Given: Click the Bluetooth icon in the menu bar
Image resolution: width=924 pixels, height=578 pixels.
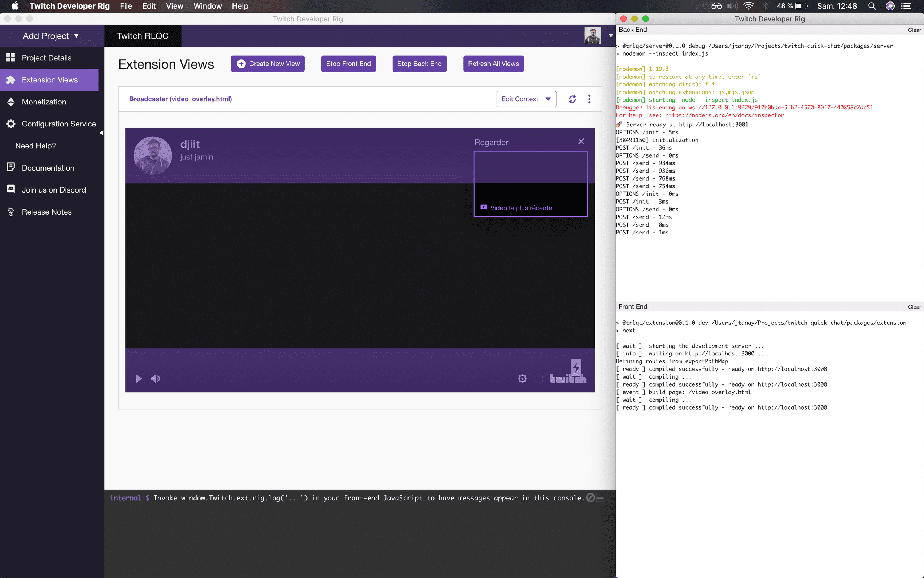Looking at the screenshot, I should [x=765, y=6].
